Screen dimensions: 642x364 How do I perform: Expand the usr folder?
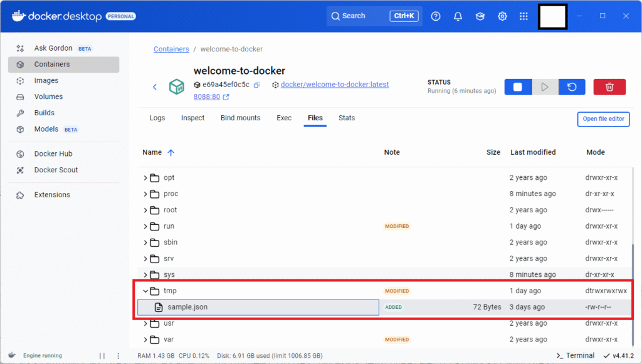click(145, 323)
